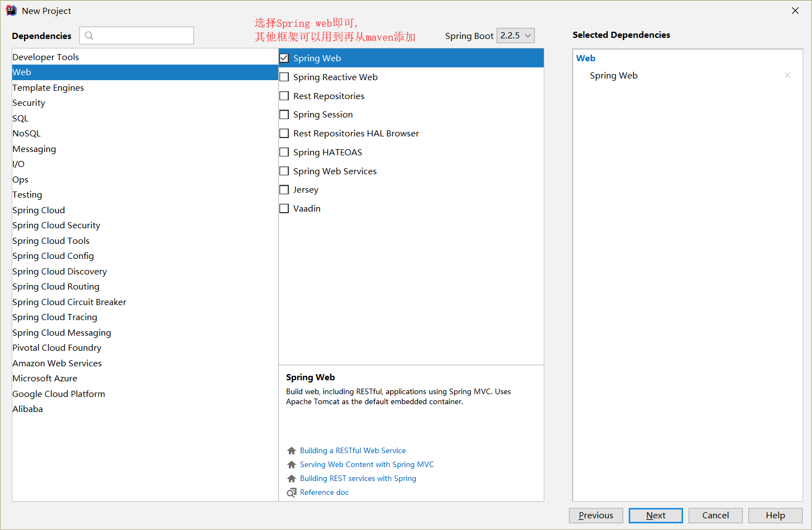Enable Rest Repositories dependency checkbox
Screen dimensions: 812x530
[x=284, y=96]
